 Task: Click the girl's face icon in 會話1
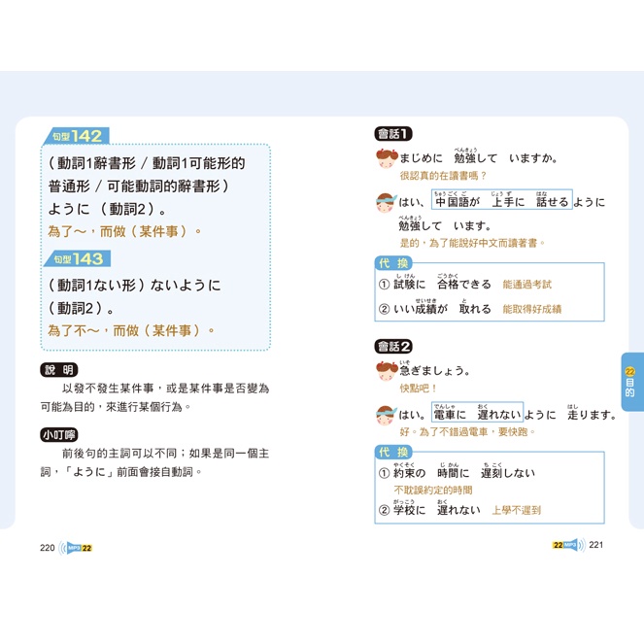[385, 158]
